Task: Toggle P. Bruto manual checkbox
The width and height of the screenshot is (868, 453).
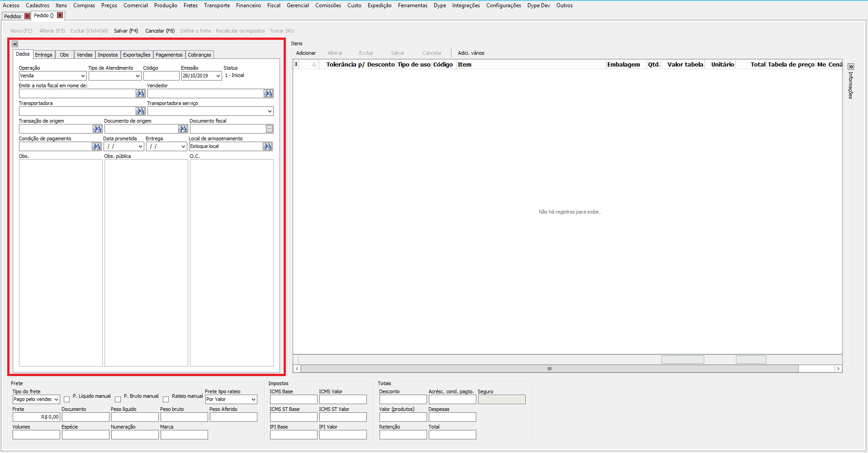Action: coord(118,399)
